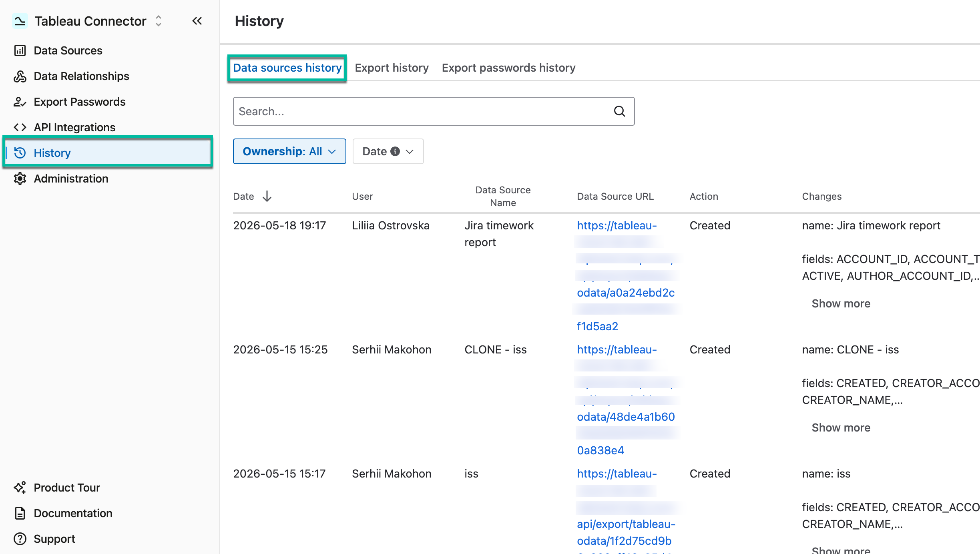Open the iss row https://tableau- URL link
The image size is (980, 554).
[617, 474]
